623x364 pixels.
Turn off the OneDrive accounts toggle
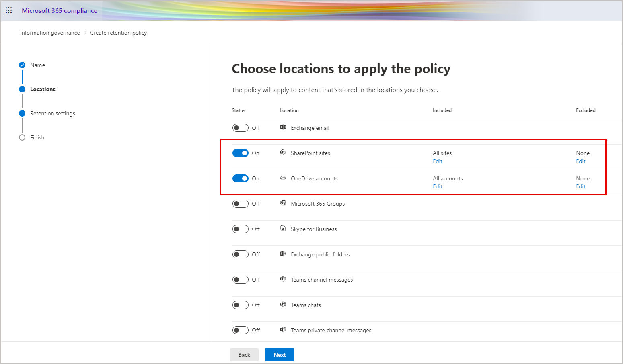click(x=240, y=178)
